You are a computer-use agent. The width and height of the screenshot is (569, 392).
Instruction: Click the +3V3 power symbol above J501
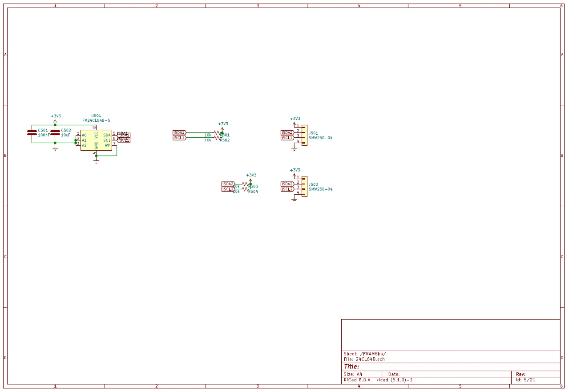click(295, 121)
